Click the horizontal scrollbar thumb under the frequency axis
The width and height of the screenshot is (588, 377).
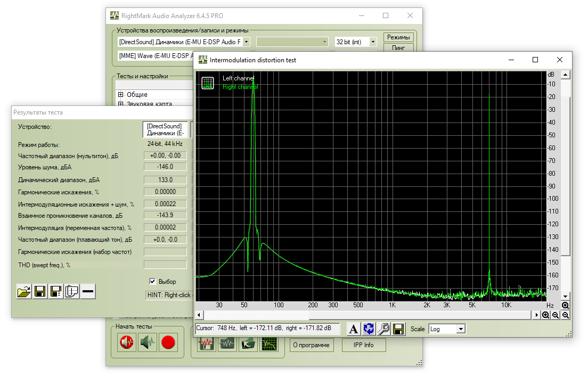pos(420,315)
